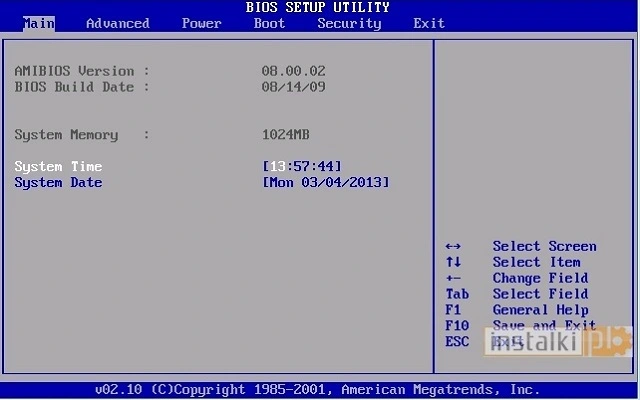This screenshot has width=640, height=400.
Task: Click the System Date field [Mon 03/04/2013]
Action: point(326,182)
